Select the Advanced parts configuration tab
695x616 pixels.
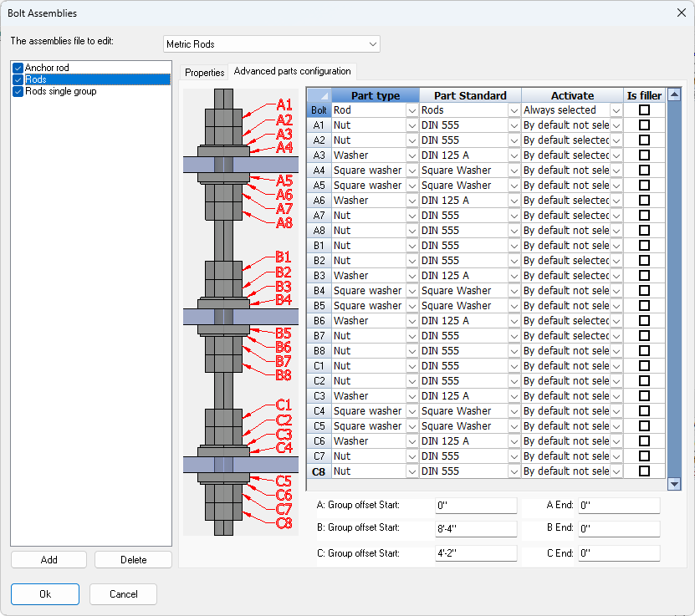point(293,72)
